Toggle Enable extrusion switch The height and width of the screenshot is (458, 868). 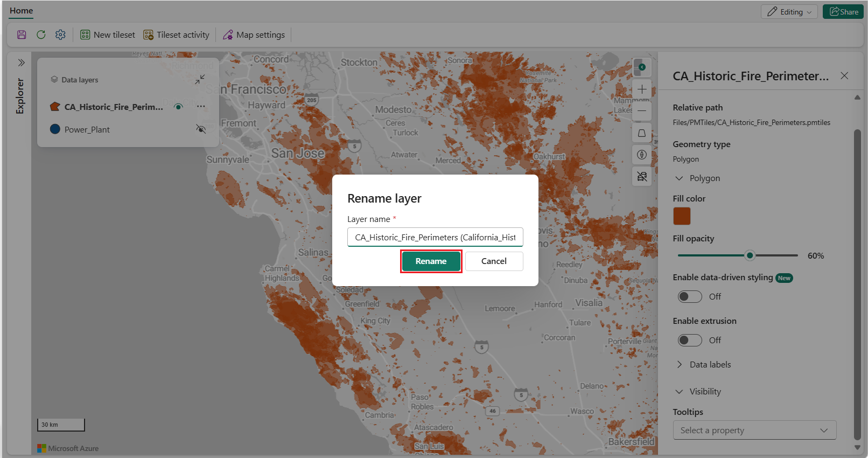[690, 341]
